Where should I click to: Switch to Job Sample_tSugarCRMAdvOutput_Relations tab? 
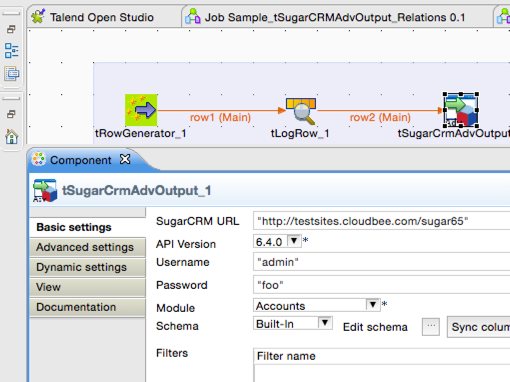click(x=334, y=17)
